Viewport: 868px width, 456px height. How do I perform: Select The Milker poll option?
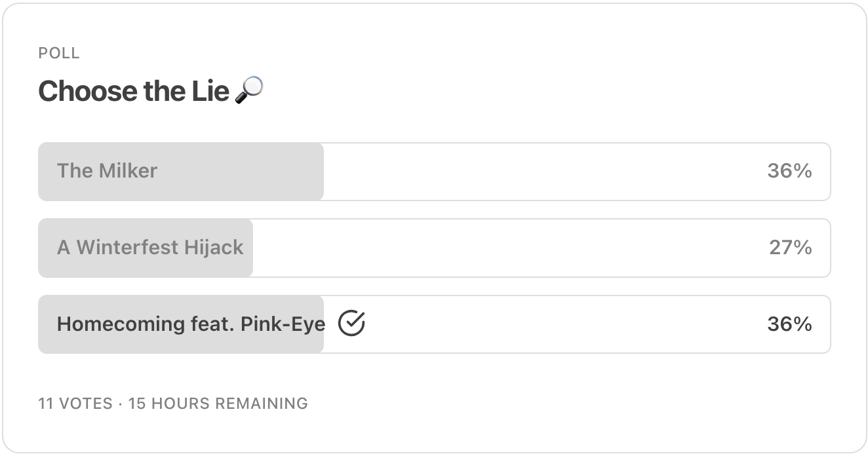[434, 172]
